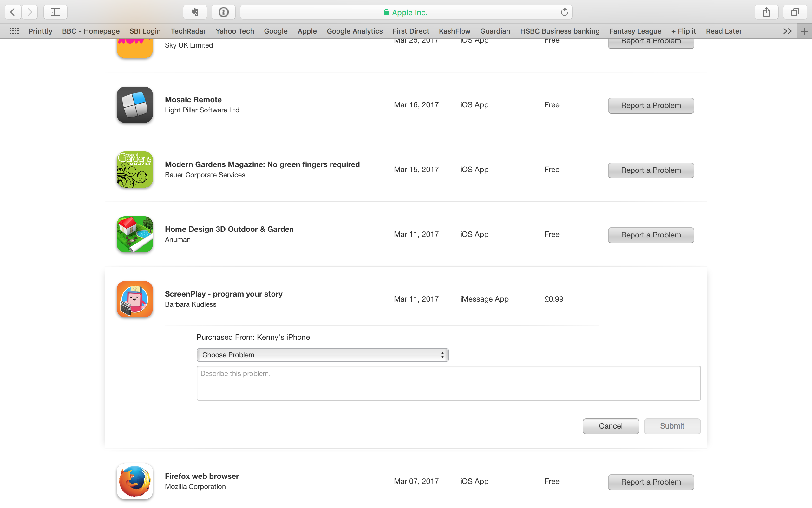Open the SBI Login bookmark
Screen dimensions: 812x508
(145, 31)
